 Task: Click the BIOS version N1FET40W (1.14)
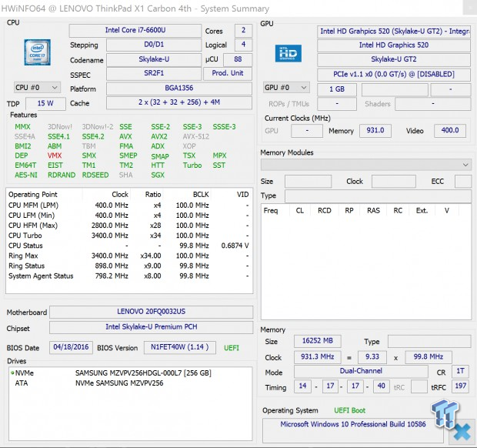coord(179,347)
